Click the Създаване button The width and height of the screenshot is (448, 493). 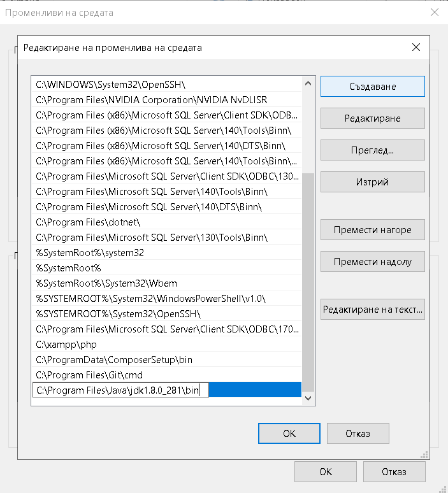[x=373, y=86]
